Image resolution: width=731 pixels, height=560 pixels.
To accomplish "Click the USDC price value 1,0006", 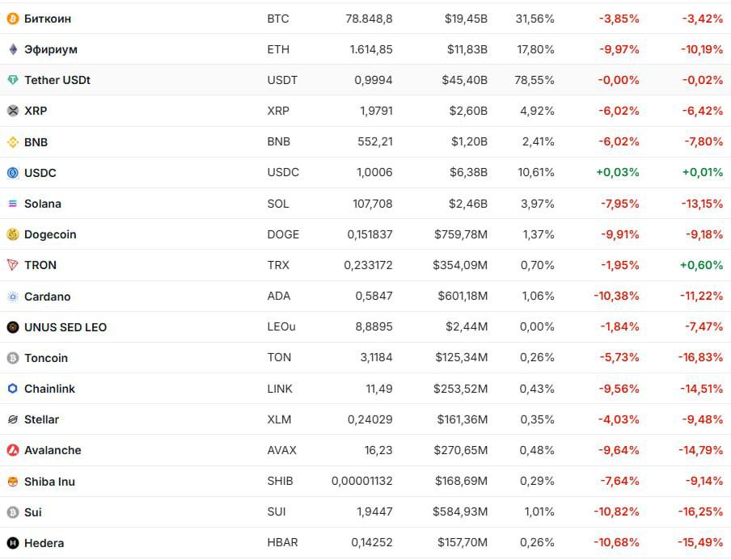I will (x=374, y=173).
